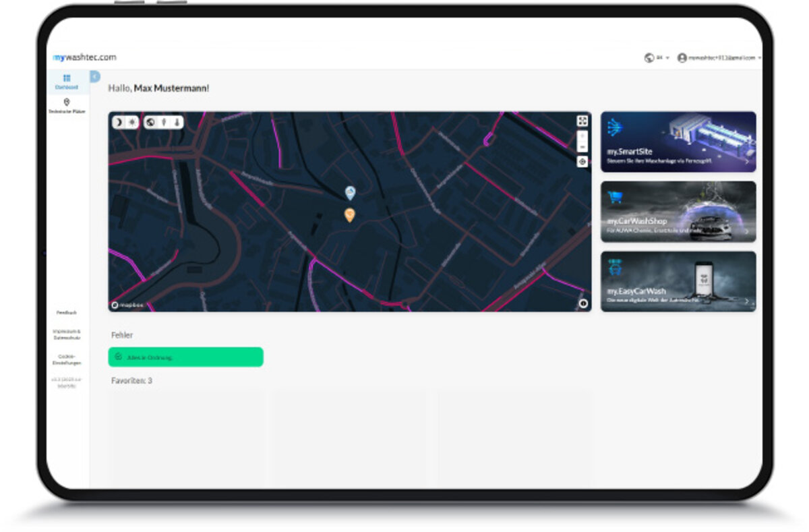Click the my.EasyCarWash car icon
Image resolution: width=809 pixels, height=532 pixels.
pyautogui.click(x=614, y=266)
